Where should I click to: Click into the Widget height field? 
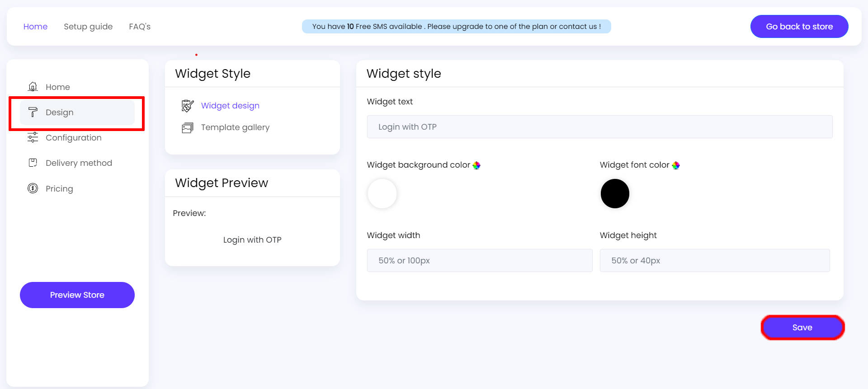pos(714,261)
